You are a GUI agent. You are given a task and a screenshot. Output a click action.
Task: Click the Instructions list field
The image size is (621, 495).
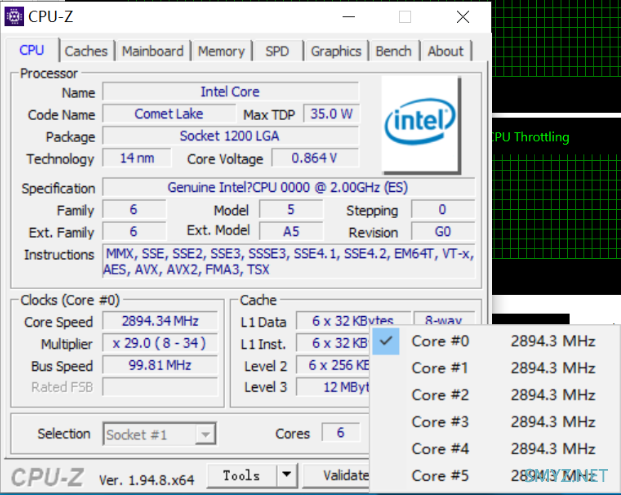(288, 261)
